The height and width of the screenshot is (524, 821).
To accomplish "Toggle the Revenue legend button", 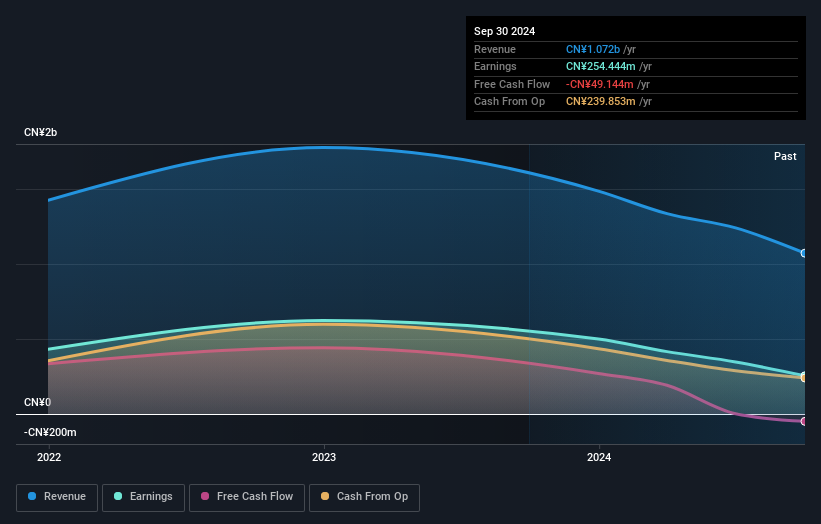I will coord(57,497).
